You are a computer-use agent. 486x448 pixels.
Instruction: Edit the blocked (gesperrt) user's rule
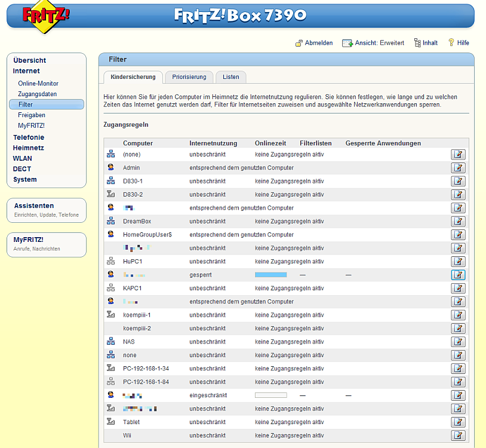tap(458, 275)
